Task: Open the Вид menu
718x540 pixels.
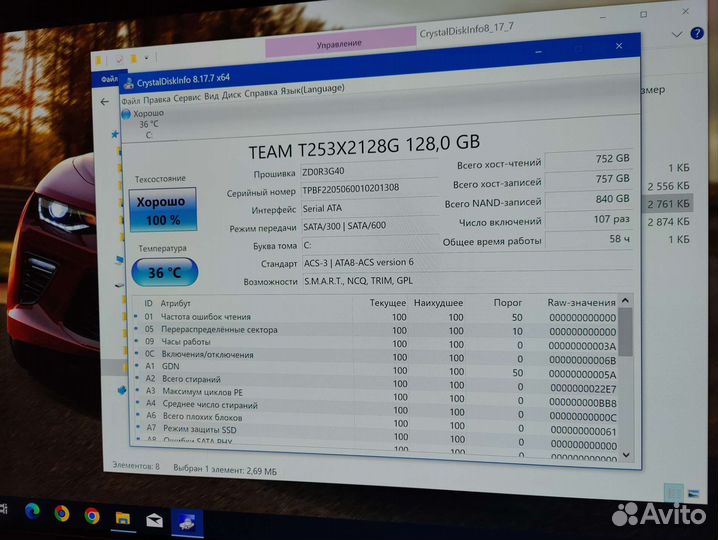Action: click(x=211, y=96)
